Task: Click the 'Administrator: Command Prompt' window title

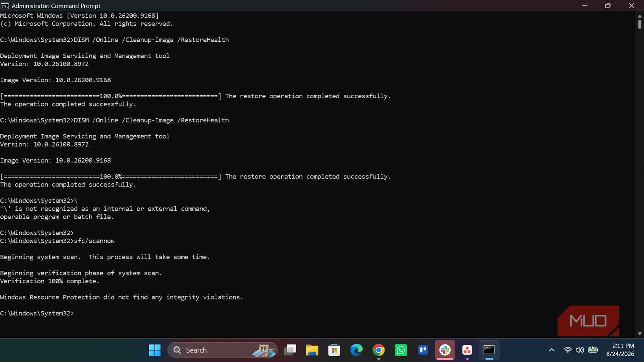Action: tap(56, 6)
